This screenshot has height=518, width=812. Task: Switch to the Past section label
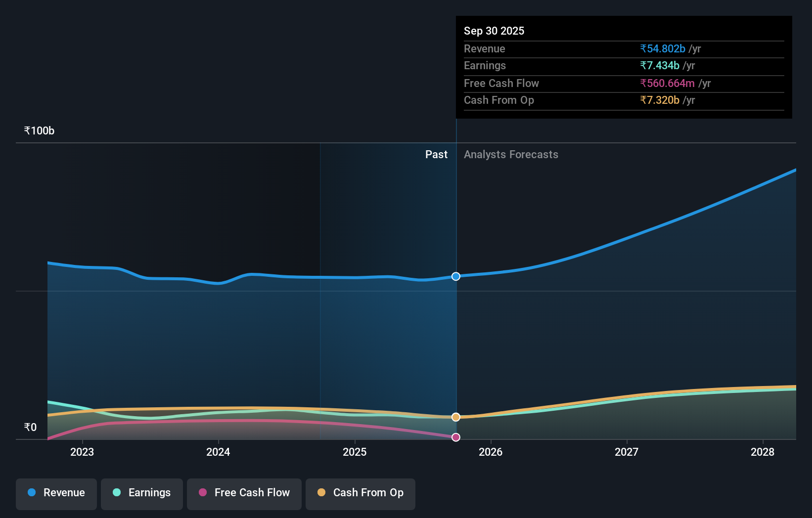click(x=436, y=154)
